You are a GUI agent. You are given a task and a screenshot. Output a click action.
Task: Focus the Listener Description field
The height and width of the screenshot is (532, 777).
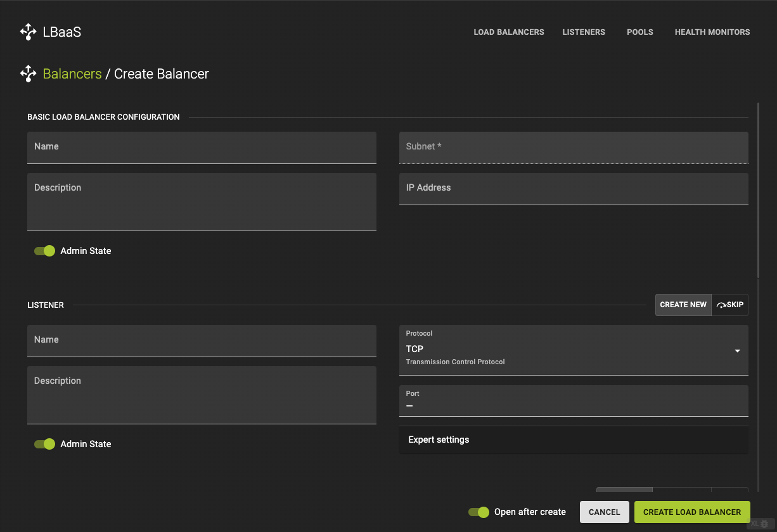click(202, 395)
